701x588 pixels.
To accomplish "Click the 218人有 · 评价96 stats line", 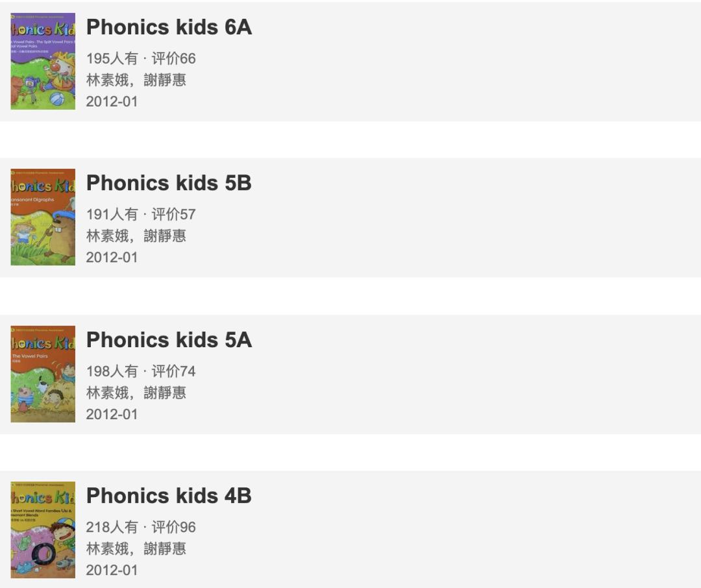I will pos(141,527).
